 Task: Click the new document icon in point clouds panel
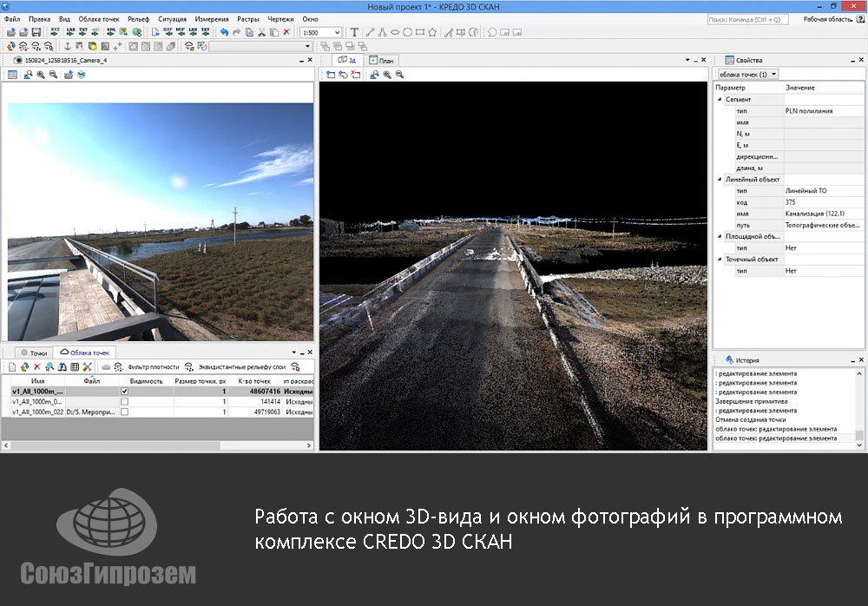click(12, 366)
